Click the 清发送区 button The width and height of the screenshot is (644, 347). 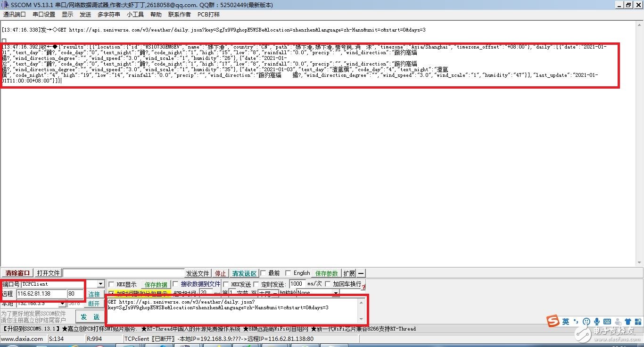tap(244, 273)
